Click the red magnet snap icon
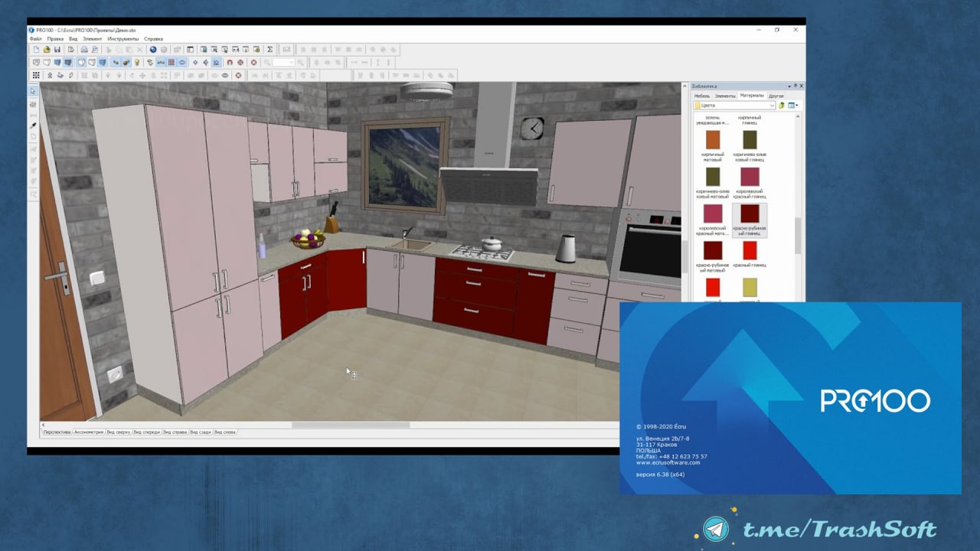 pos(229,62)
